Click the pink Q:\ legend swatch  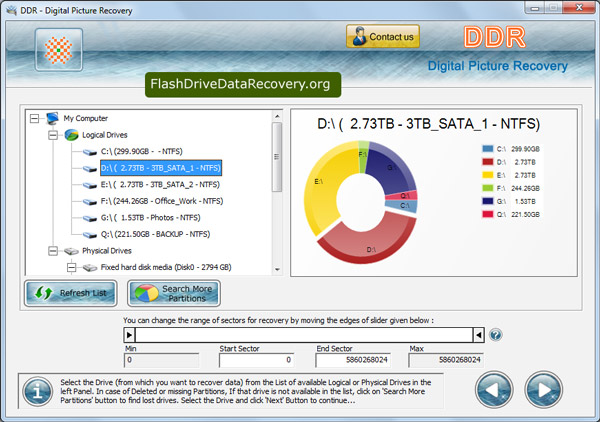click(x=488, y=214)
